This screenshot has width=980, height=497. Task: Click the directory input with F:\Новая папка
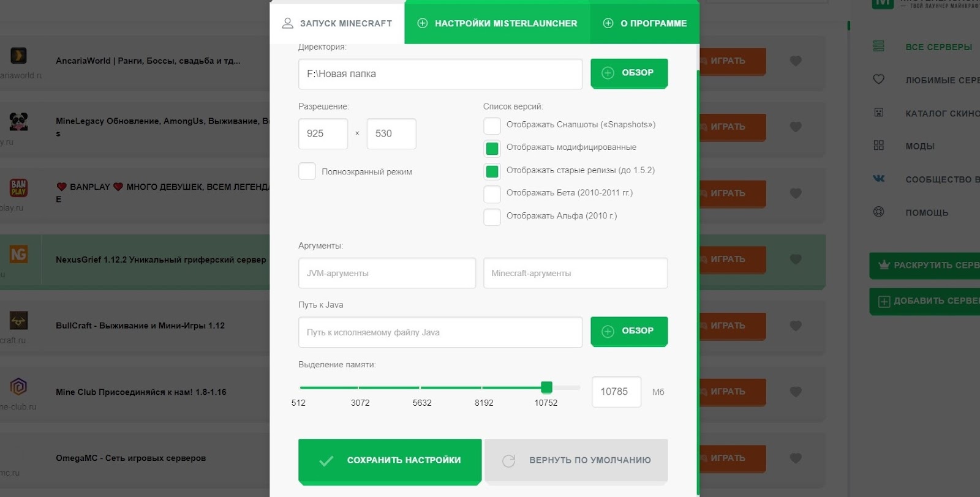click(440, 74)
